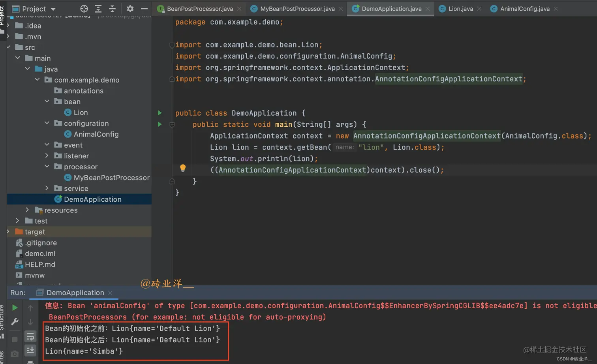Click the System.out.println(lion) code line
Screen dimensions: 597x364
pos(264,159)
